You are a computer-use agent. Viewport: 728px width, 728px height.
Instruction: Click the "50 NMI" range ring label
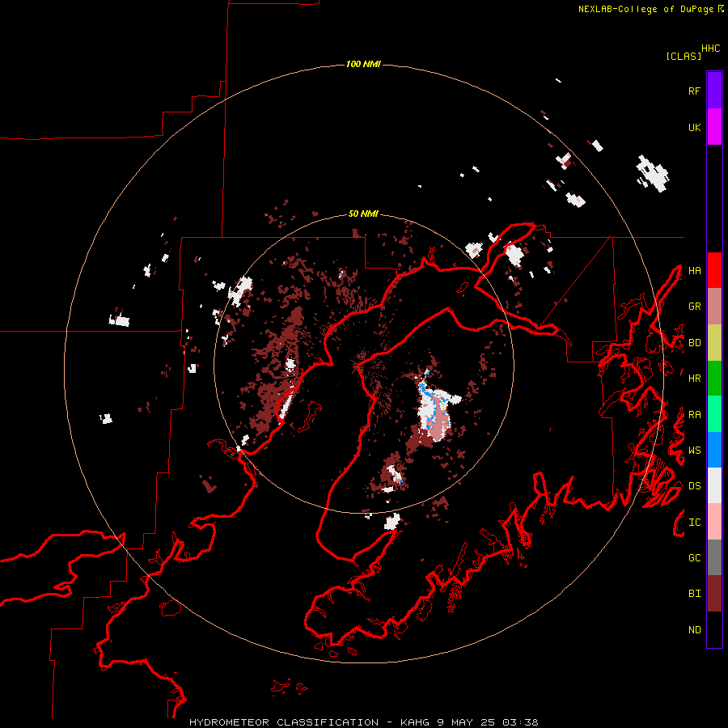(363, 214)
